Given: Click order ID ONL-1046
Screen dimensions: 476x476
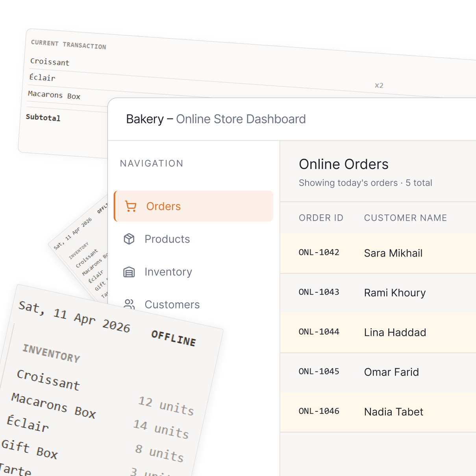Looking at the screenshot, I should click(319, 411).
